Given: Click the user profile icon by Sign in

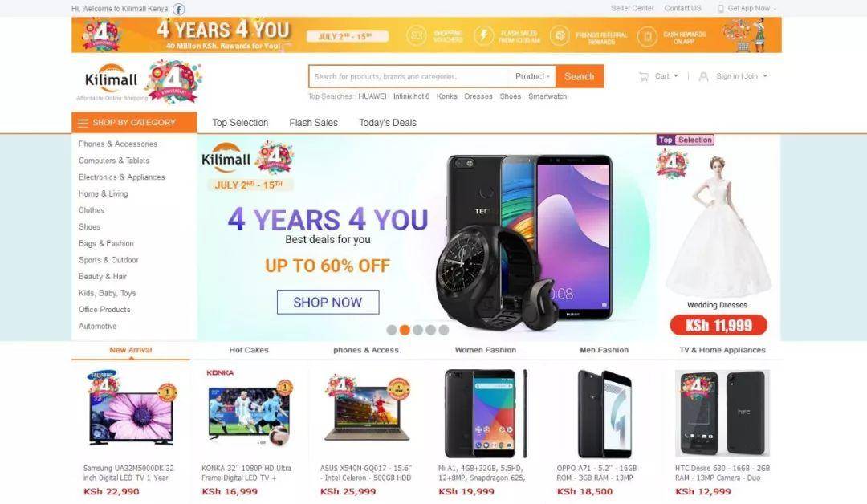Looking at the screenshot, I should pos(703,77).
